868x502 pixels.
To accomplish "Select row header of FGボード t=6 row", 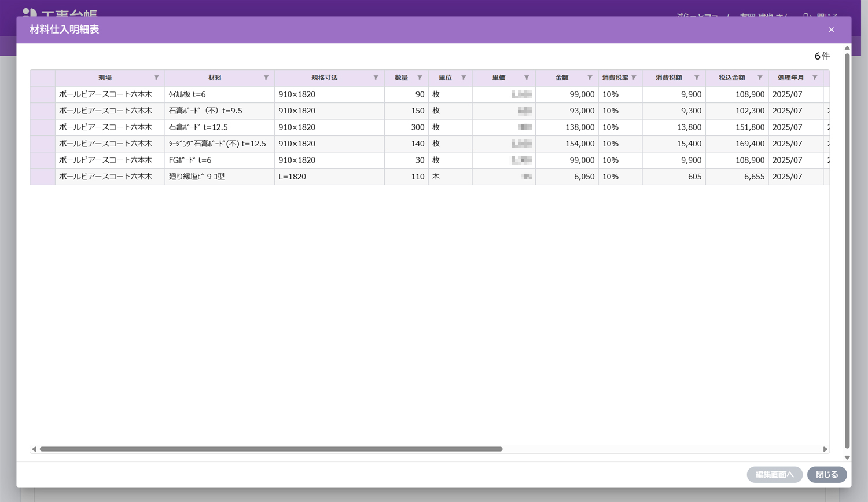I will coord(42,160).
